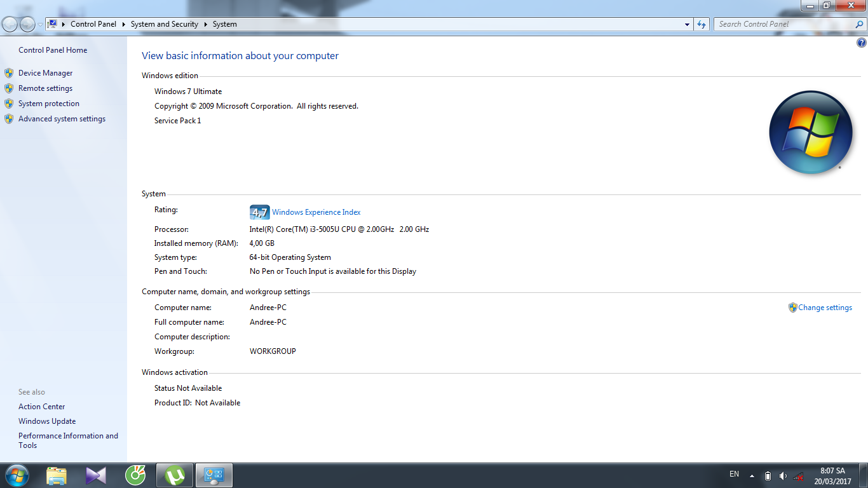Open Device Manager from the sidebar
The image size is (868, 488).
45,73
